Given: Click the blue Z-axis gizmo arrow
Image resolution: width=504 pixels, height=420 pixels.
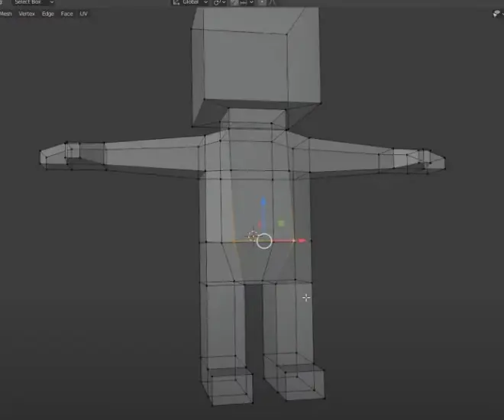Looking at the screenshot, I should click(x=263, y=202).
